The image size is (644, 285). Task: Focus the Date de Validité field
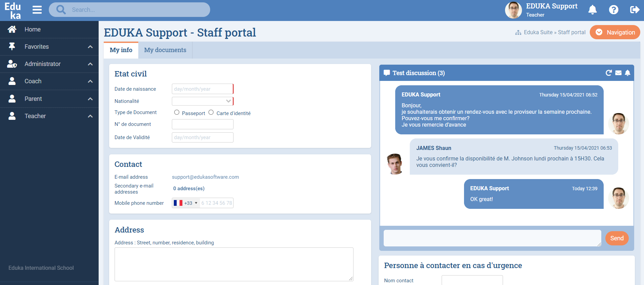[x=202, y=137]
